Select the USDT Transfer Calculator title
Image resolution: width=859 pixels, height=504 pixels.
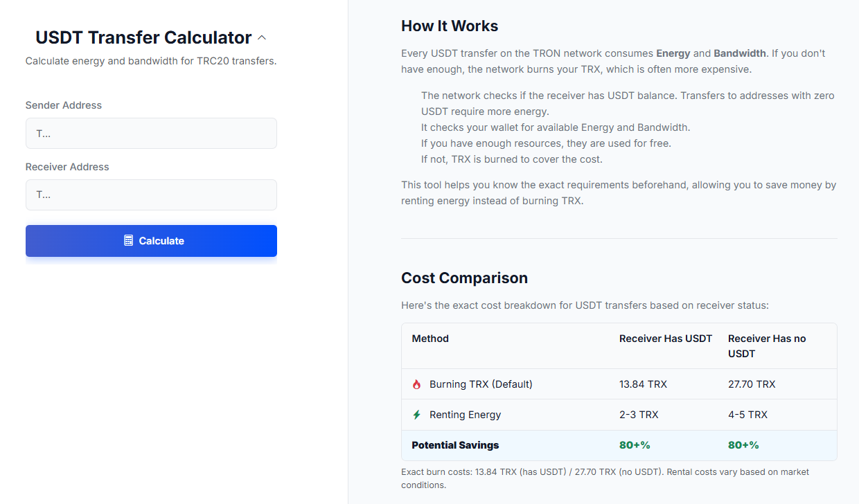(x=143, y=37)
